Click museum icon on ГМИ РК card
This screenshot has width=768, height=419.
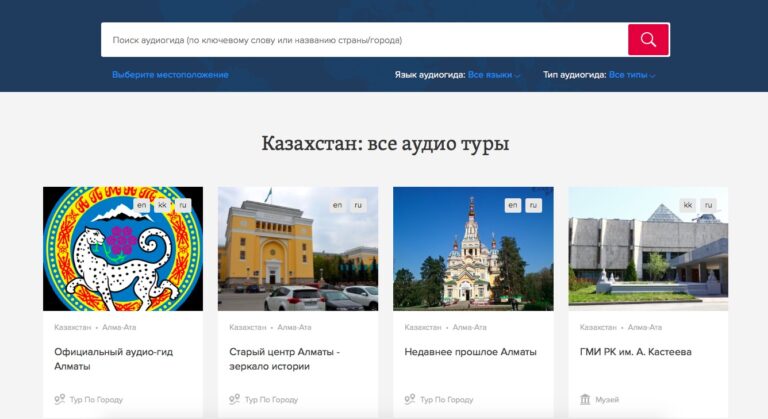click(585, 399)
